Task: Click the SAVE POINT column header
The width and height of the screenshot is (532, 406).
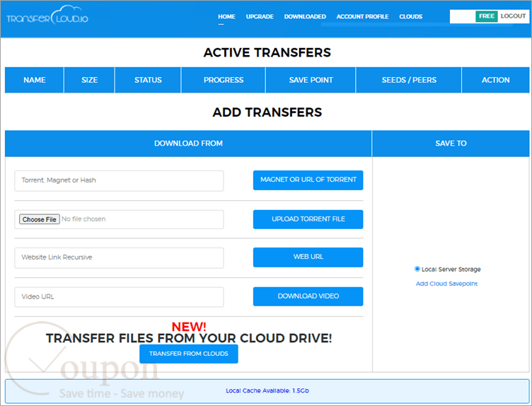Action: tap(311, 80)
